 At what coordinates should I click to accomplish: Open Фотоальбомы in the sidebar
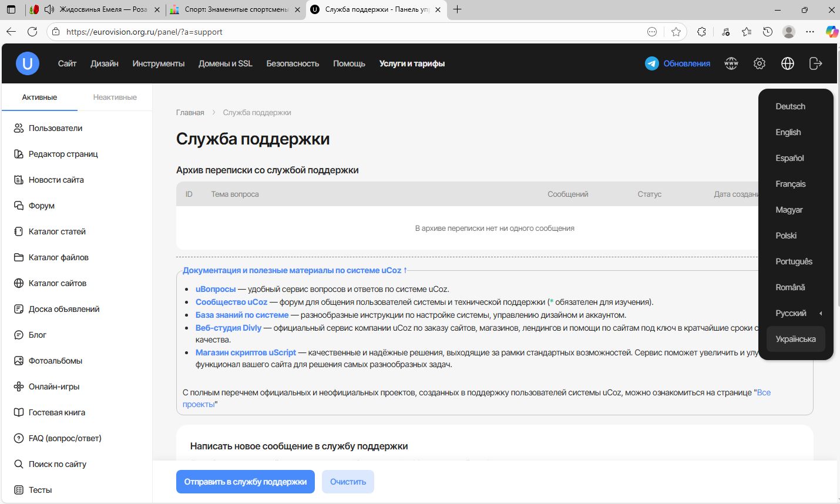point(55,361)
